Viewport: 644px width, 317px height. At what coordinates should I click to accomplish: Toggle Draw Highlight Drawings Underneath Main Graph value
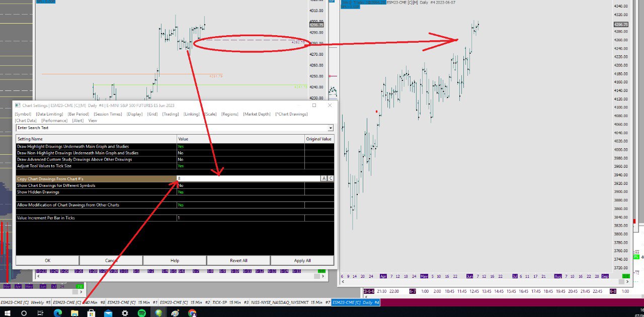coord(240,146)
